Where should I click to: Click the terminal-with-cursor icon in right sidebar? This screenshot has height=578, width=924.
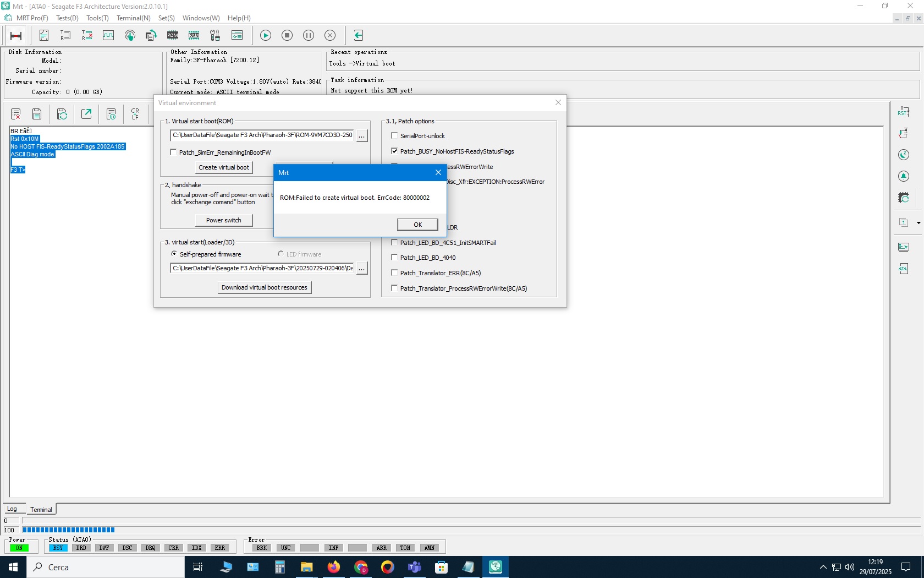pyautogui.click(x=904, y=247)
